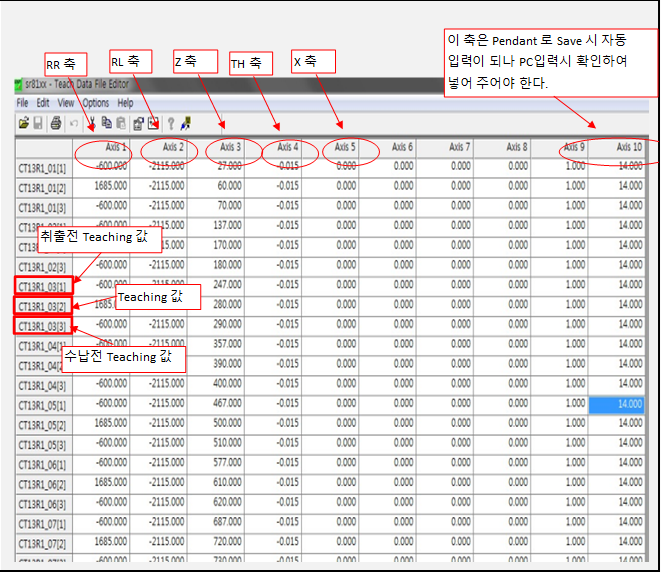Click Axis 2 cell -2115.000 in row CT13R1_06[1]
This screenshot has width=661, height=573.
[x=159, y=463]
